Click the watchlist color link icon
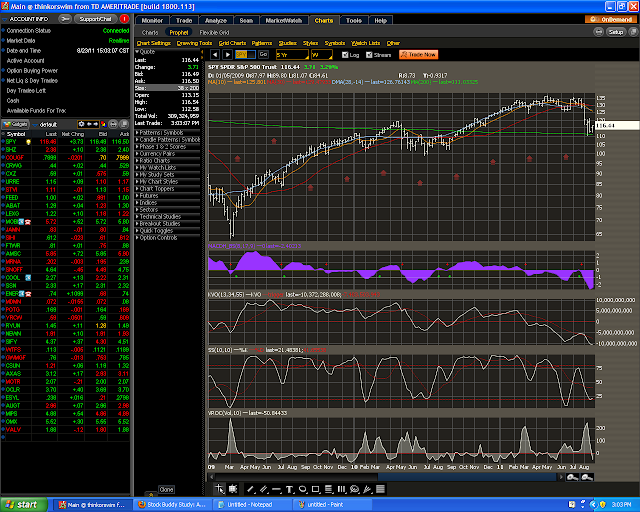Image resolution: width=640 pixels, height=512 pixels. 104,124
